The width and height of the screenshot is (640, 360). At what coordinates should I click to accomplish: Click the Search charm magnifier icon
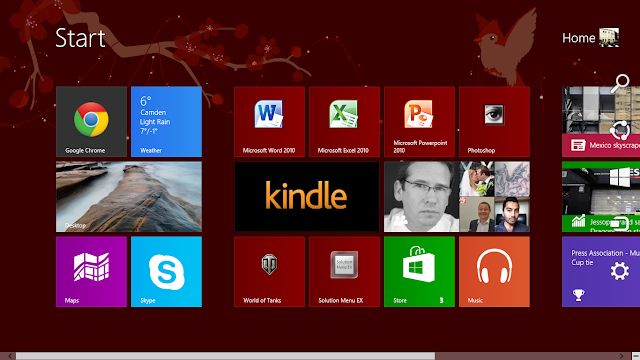[620, 83]
